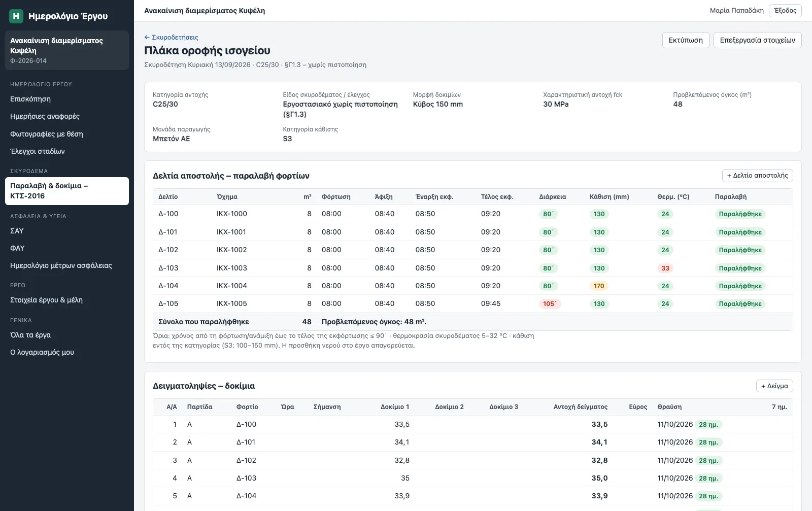The height and width of the screenshot is (511, 812).
Task: Follow the ← Σκυροδετήσεις back link
Action: click(171, 37)
